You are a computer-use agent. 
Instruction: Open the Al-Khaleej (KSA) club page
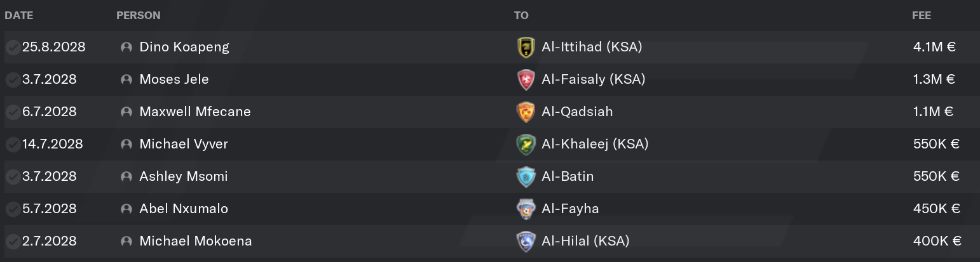click(595, 144)
